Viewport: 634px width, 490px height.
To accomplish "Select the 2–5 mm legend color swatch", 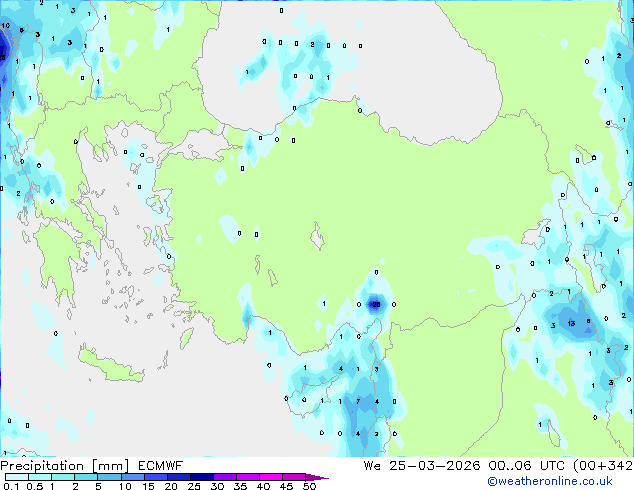I will (86, 477).
